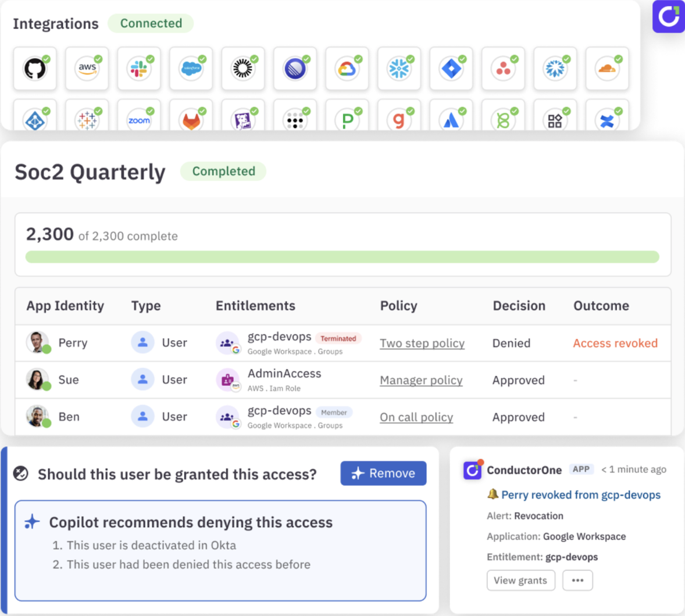Click Sue's avatar photo
The image size is (685, 616).
coord(38,379)
